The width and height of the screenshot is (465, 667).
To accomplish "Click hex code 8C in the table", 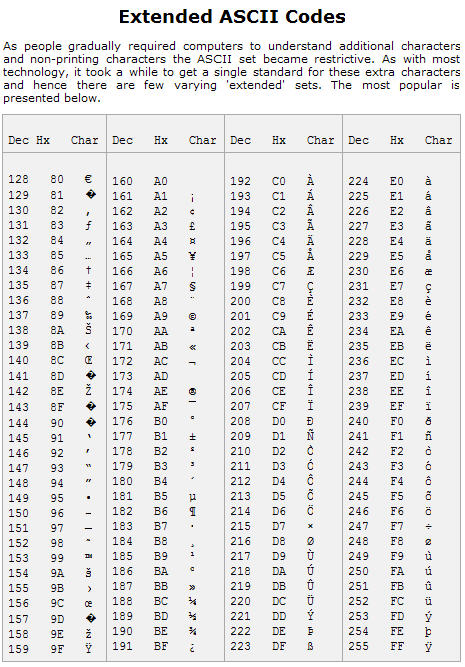I will tap(57, 360).
